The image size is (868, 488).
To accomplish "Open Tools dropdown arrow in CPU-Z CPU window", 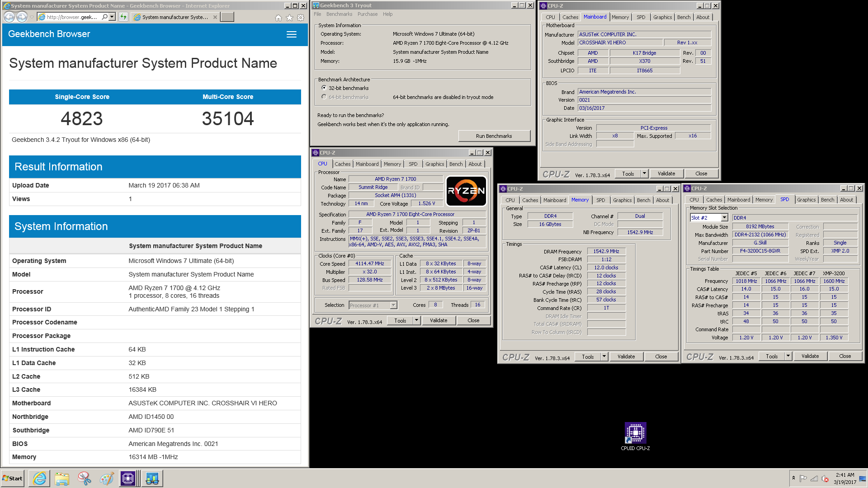I will coord(416,320).
